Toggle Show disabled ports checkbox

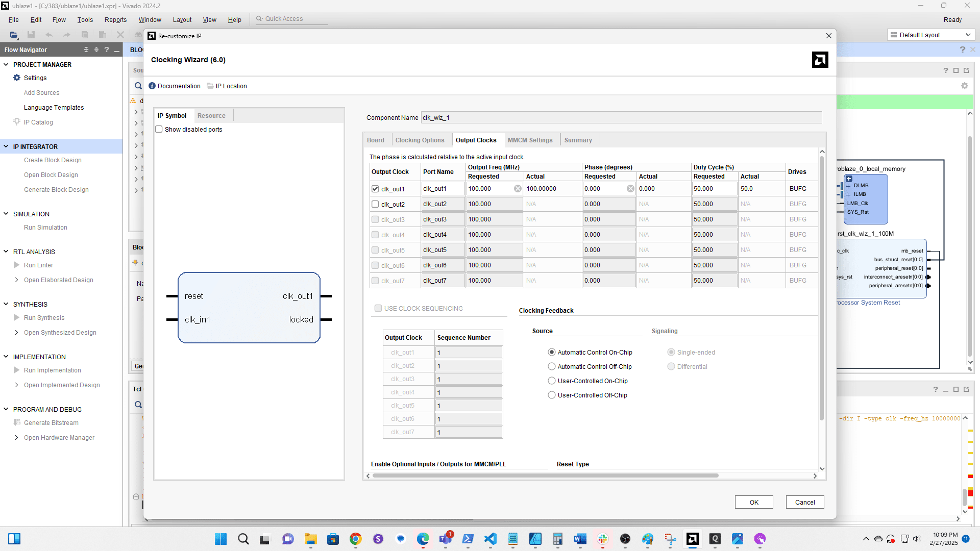coord(159,130)
